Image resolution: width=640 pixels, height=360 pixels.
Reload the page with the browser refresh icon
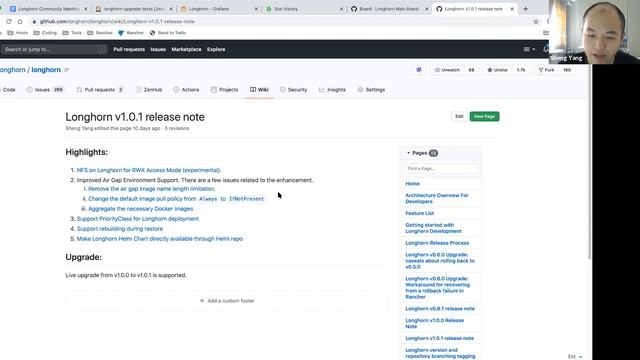[9, 21]
